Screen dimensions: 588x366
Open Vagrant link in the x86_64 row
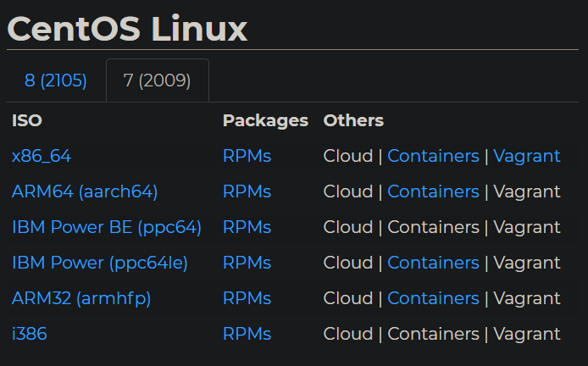click(527, 156)
